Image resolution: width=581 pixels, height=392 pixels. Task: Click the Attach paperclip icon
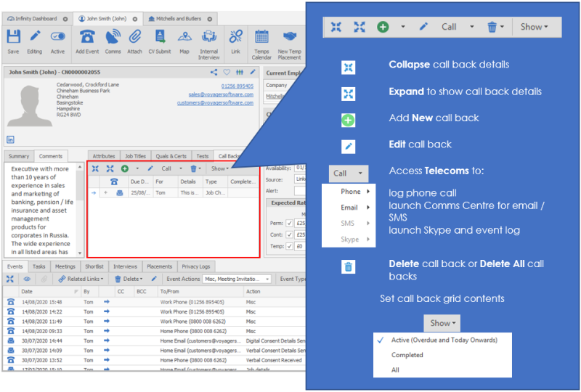pyautogui.click(x=135, y=38)
